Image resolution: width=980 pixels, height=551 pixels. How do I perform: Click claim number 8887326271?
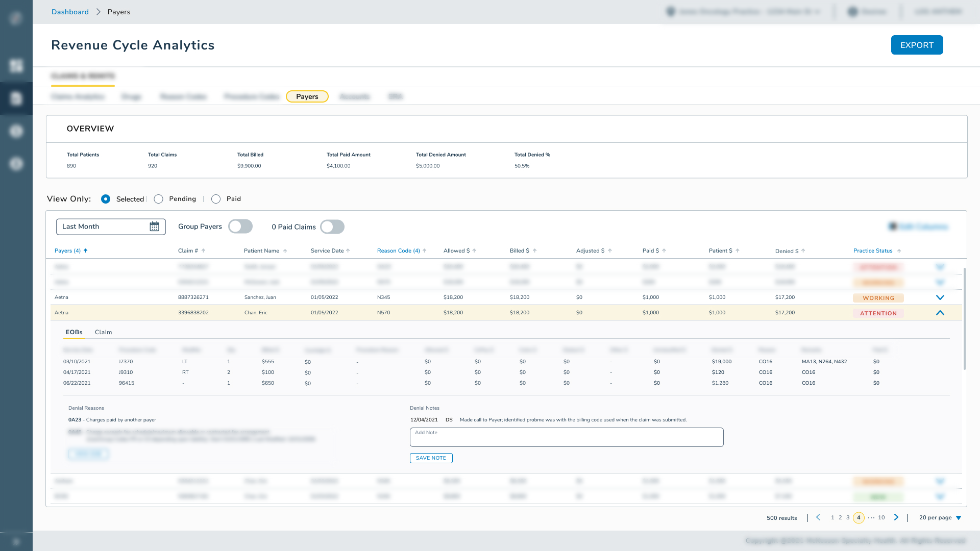(193, 297)
